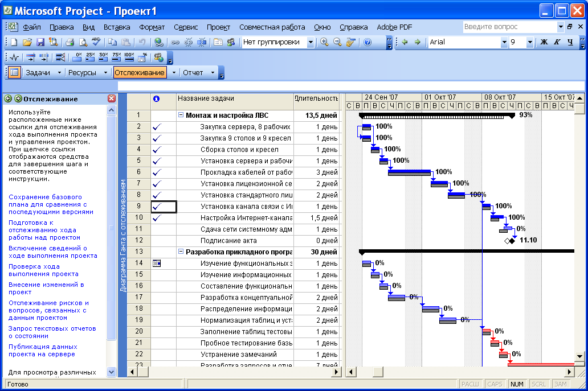Image resolution: width=588 pixels, height=391 pixels.
Task: Open the blue help question-mark icon
Action: coord(367,42)
